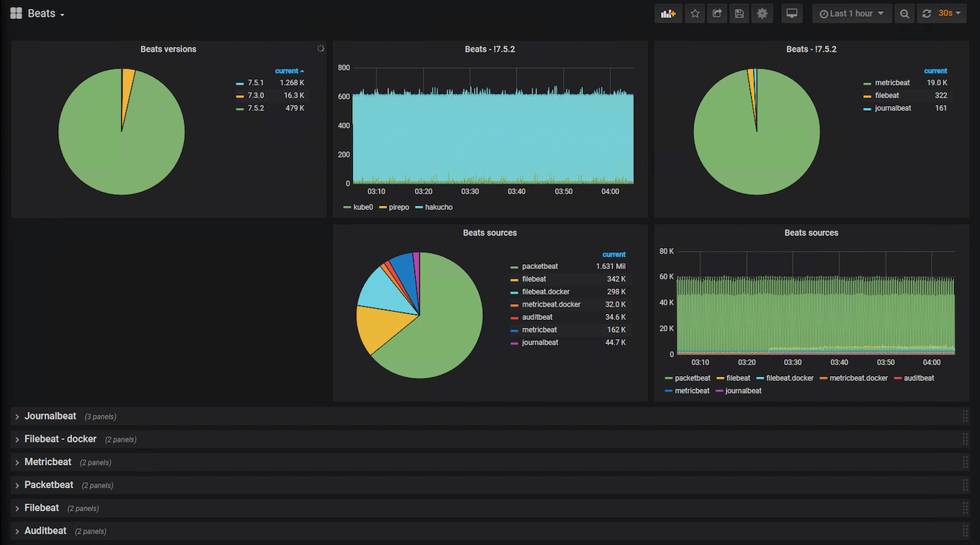Toggle the 7.3.0 version legend entry
This screenshot has height=545, width=980.
click(x=255, y=95)
